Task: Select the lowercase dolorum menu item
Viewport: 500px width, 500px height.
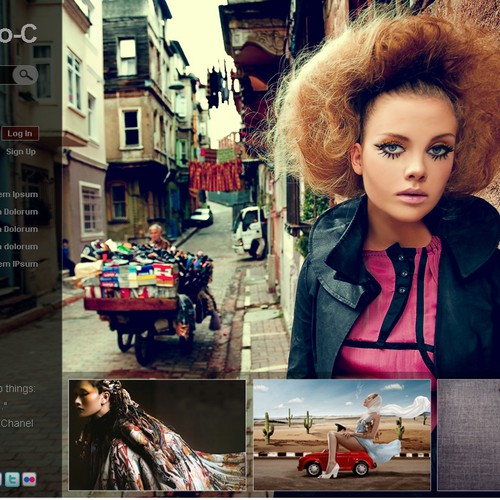Action: [x=19, y=246]
